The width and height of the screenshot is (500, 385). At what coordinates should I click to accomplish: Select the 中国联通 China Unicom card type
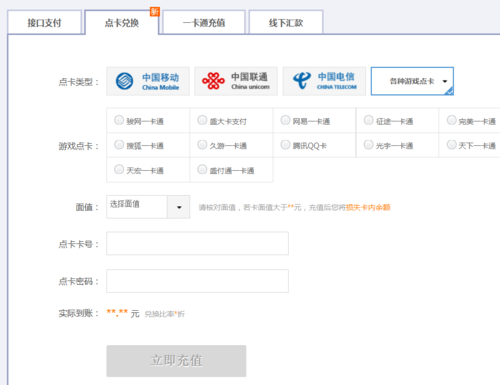pos(236,81)
